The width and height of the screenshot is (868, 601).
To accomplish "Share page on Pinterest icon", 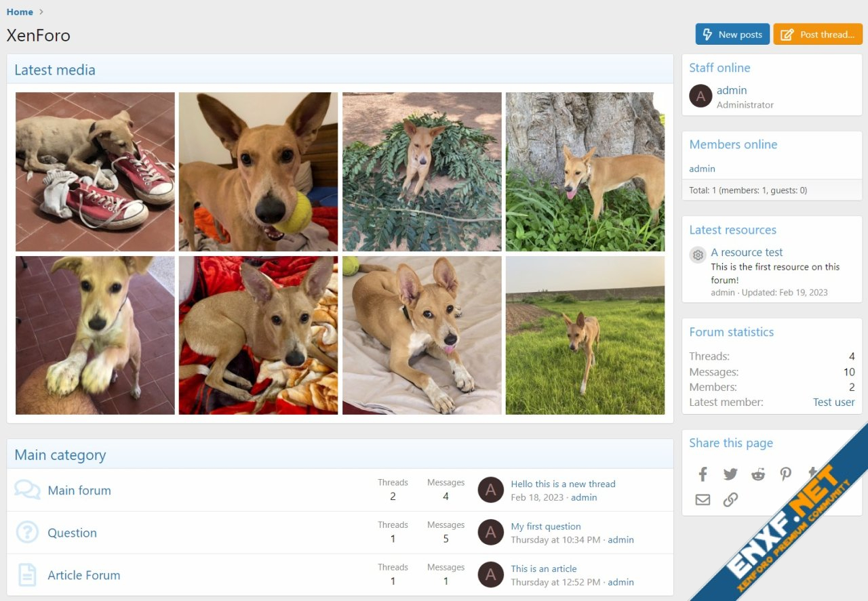I will click(785, 474).
